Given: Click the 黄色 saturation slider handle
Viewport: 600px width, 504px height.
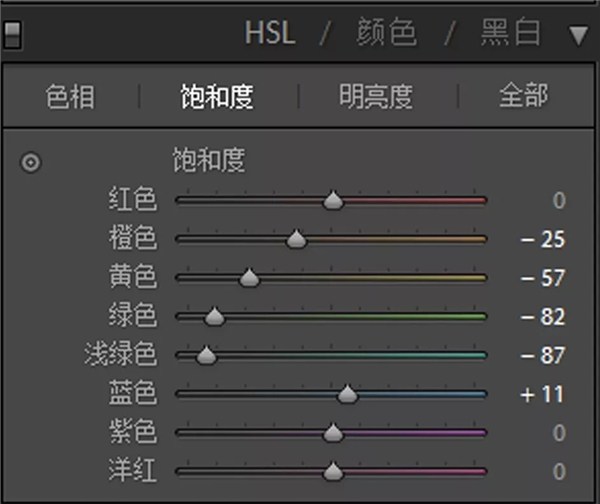Looking at the screenshot, I should pos(249,278).
